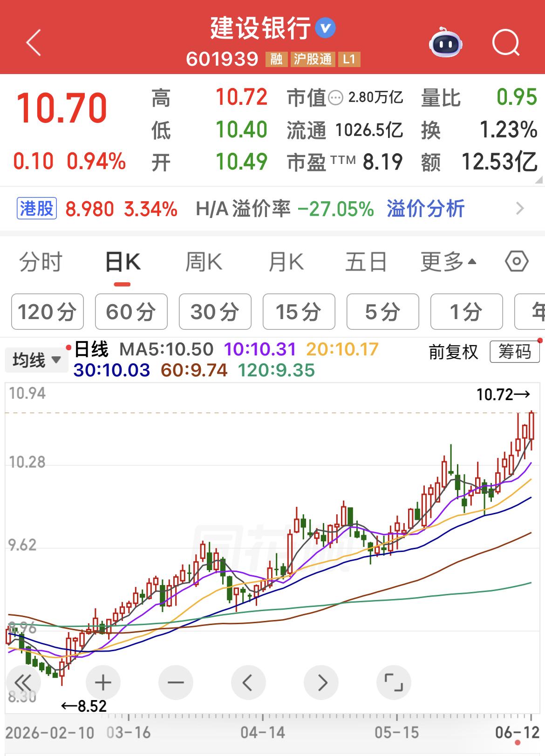
Task: Tap the 沪股通 badge
Action: coord(313,59)
